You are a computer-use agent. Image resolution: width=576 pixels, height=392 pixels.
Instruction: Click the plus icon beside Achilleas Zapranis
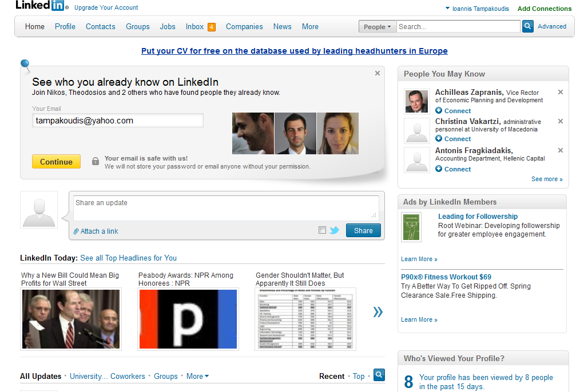[439, 110]
